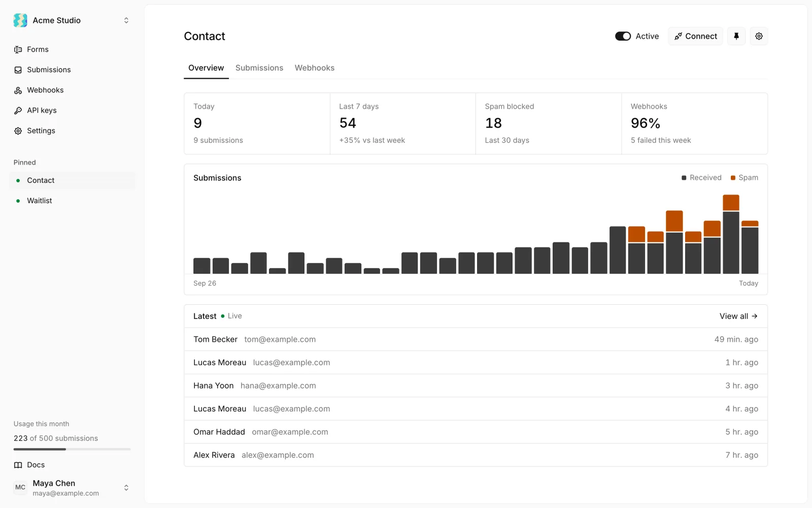Click the monthly usage progress bar
The image size is (812, 508).
point(72,449)
